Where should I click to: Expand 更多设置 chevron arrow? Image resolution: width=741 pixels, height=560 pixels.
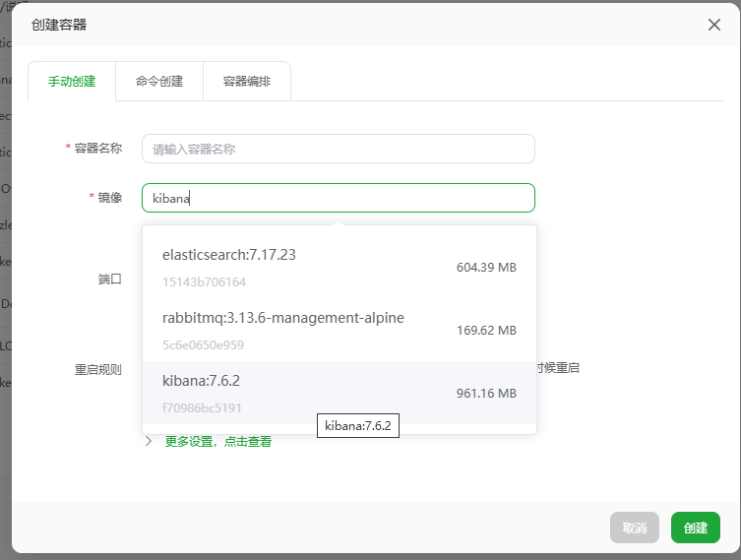(149, 441)
